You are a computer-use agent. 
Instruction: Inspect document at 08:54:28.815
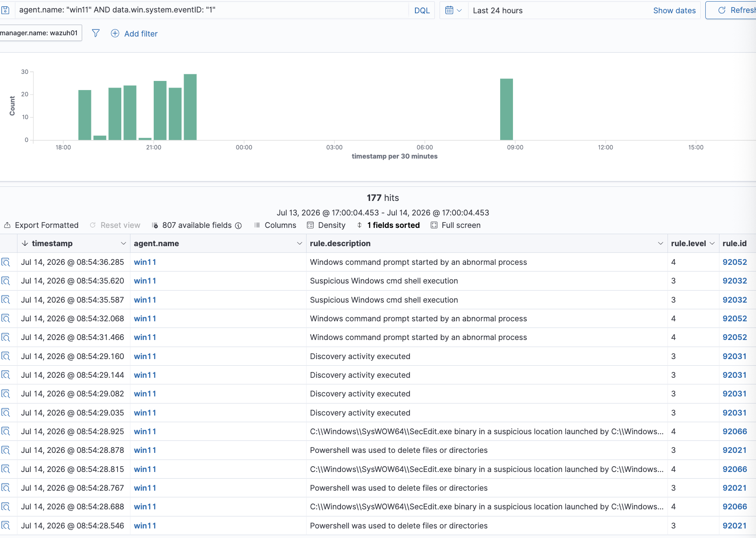5,469
